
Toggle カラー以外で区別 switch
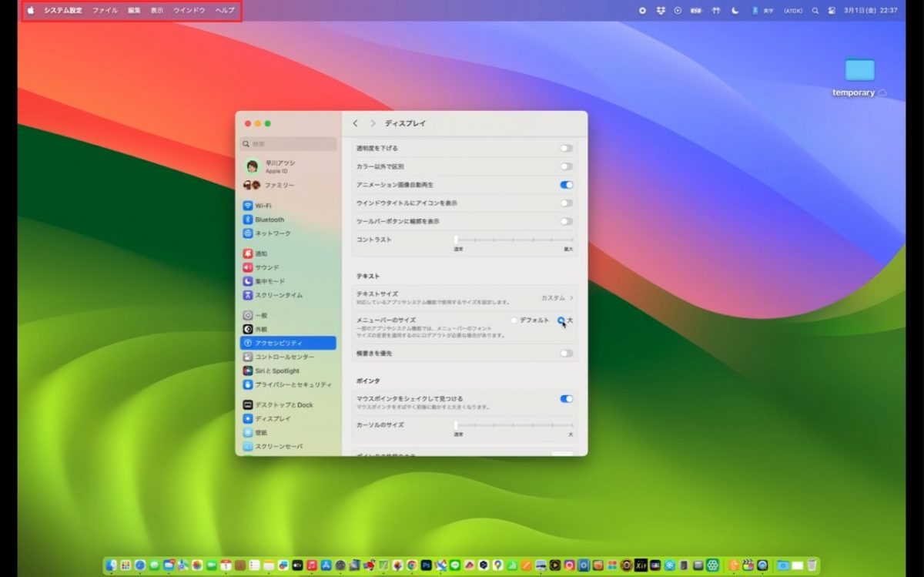(567, 166)
